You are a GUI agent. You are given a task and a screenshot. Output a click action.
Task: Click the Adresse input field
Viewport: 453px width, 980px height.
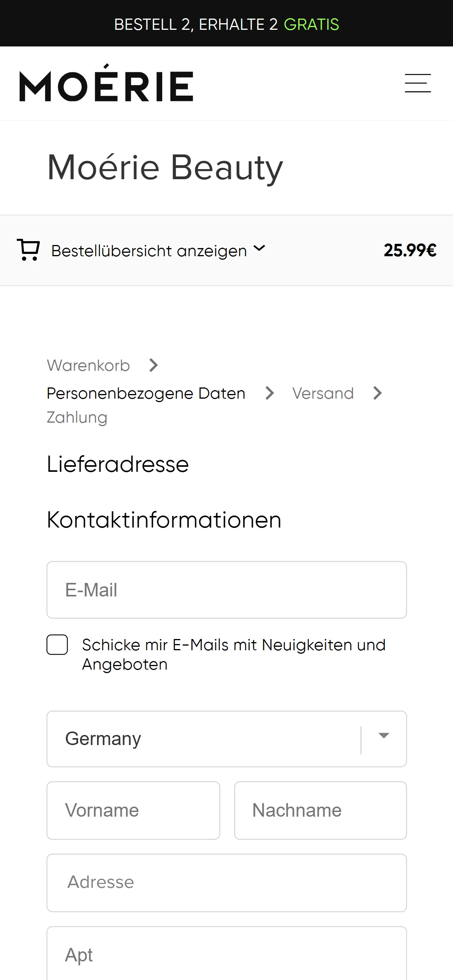226,882
